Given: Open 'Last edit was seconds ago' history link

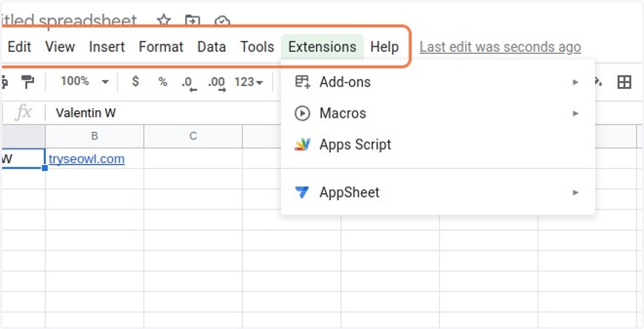Looking at the screenshot, I should coord(500,47).
